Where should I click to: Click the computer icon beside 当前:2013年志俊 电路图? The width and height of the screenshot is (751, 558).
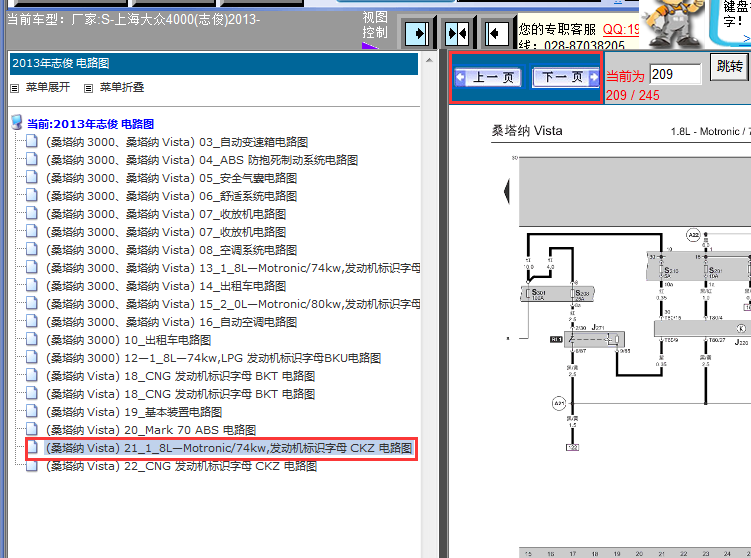tap(17, 123)
